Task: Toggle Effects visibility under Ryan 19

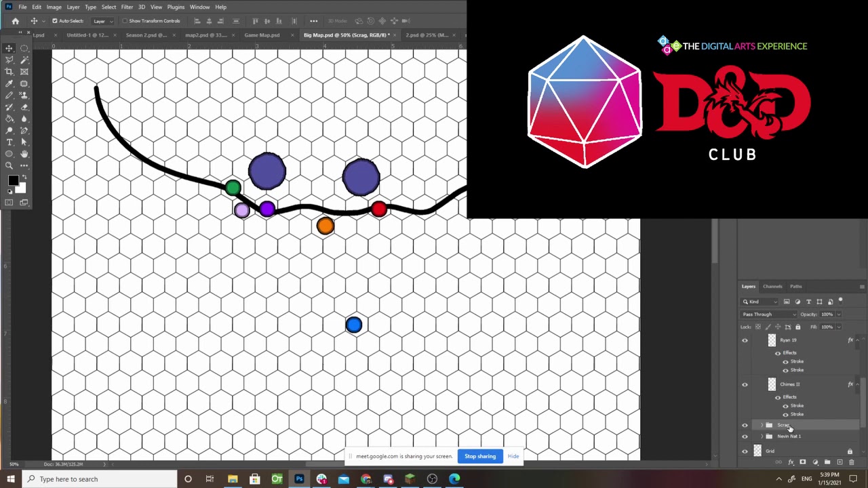Action: pos(778,353)
